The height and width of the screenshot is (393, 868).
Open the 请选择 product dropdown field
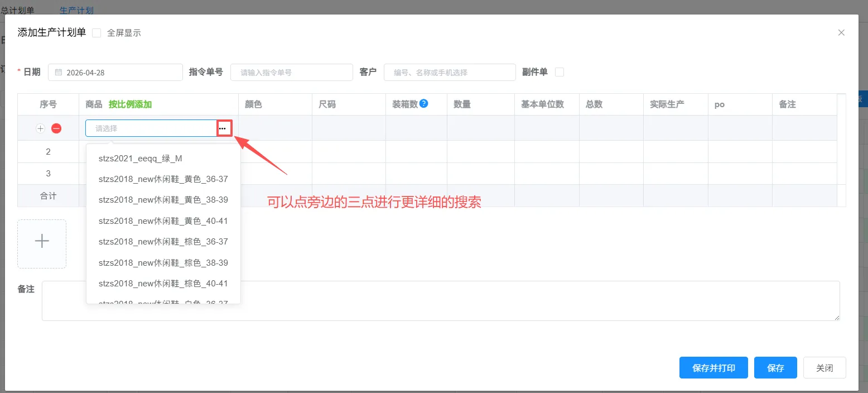(x=151, y=128)
